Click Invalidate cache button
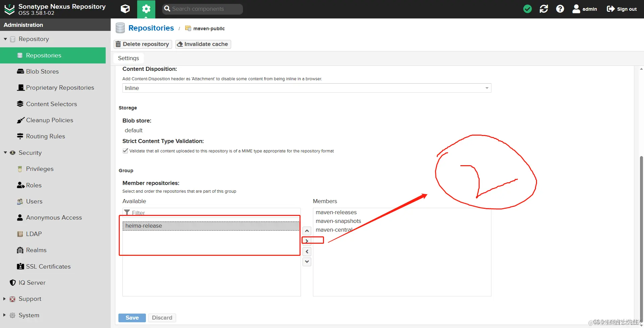This screenshot has width=644, height=328. (x=203, y=44)
